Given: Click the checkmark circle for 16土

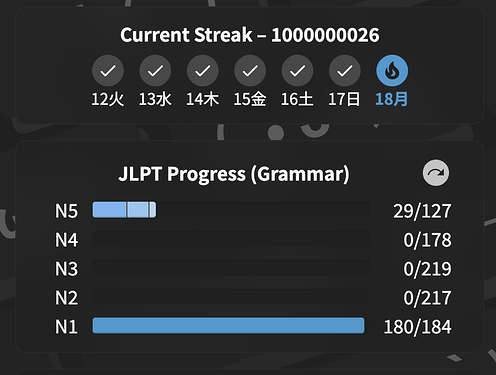Looking at the screenshot, I should [297, 71].
